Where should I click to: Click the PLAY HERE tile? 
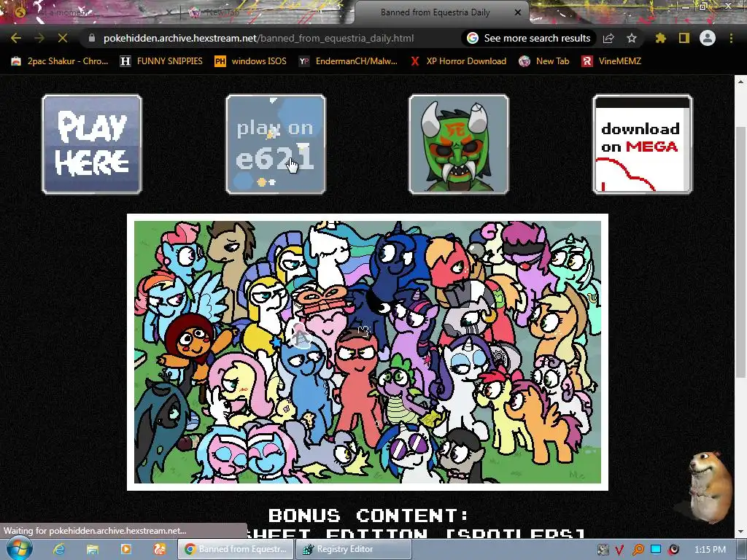(92, 144)
